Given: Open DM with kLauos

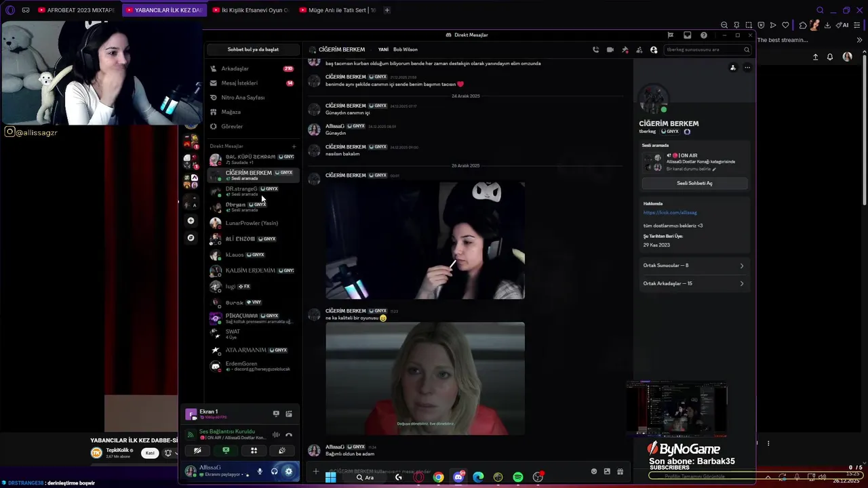Looking at the screenshot, I should [x=252, y=255].
